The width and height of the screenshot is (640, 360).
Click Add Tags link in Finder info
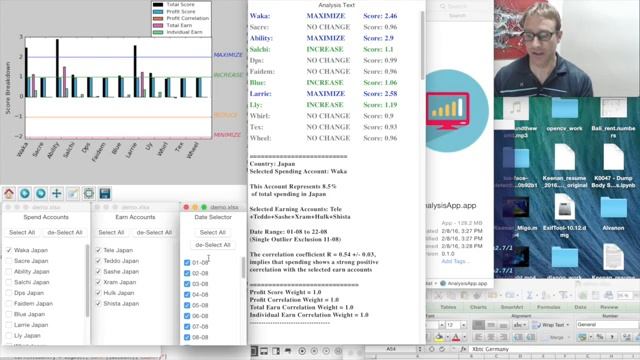455,261
